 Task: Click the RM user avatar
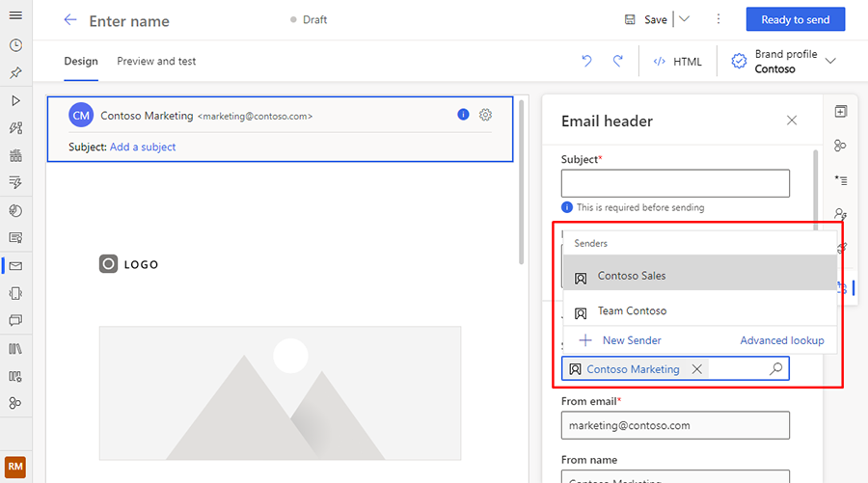coord(14,467)
